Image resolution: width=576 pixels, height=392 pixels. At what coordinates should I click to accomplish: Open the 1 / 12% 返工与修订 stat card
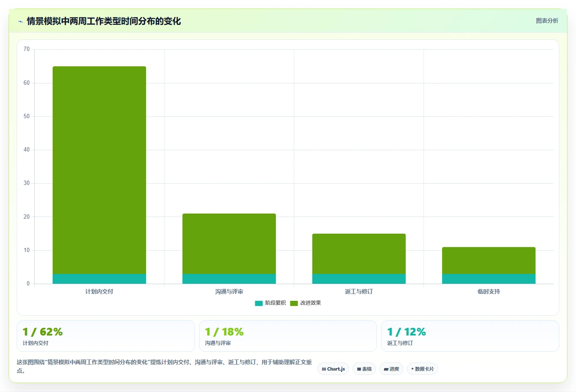pyautogui.click(x=470, y=336)
